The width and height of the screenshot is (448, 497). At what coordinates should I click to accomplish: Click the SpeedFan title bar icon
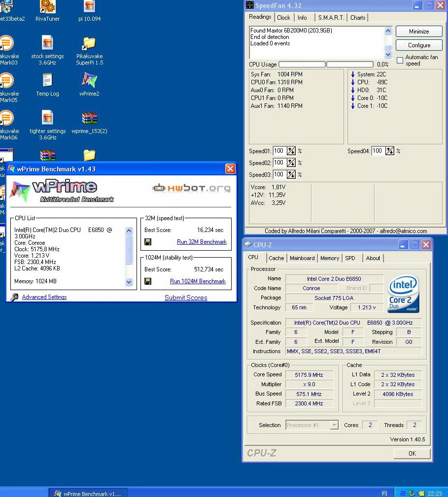pos(250,5)
